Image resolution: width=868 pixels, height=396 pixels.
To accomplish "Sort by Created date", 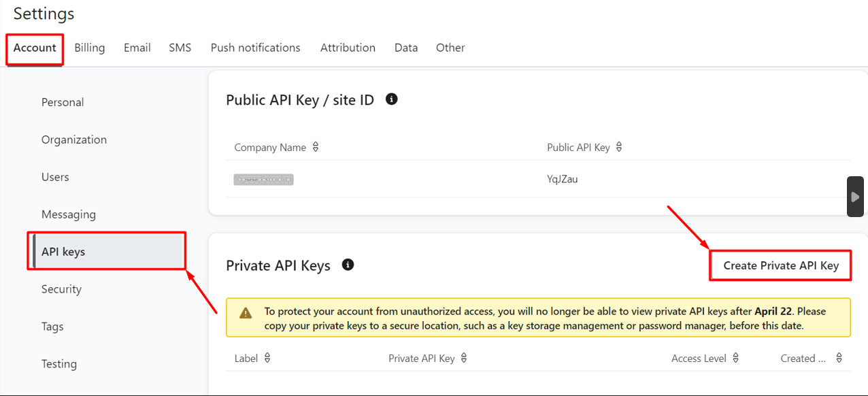I will click(x=839, y=357).
